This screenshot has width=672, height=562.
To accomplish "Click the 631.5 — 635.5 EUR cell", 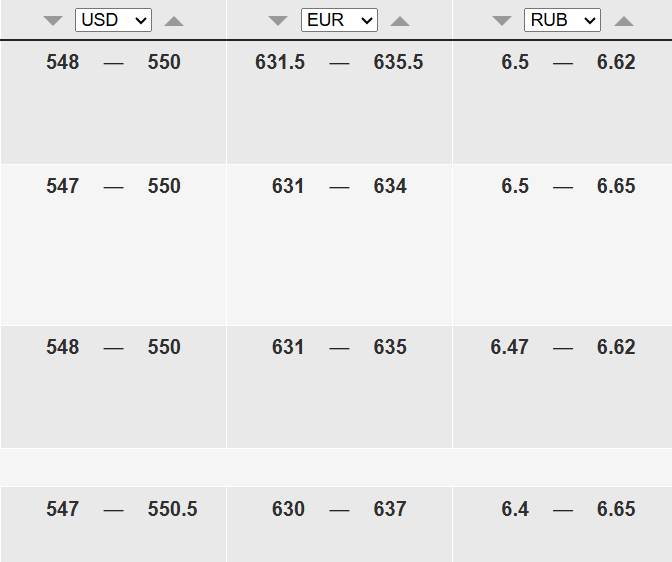I will tap(339, 102).
